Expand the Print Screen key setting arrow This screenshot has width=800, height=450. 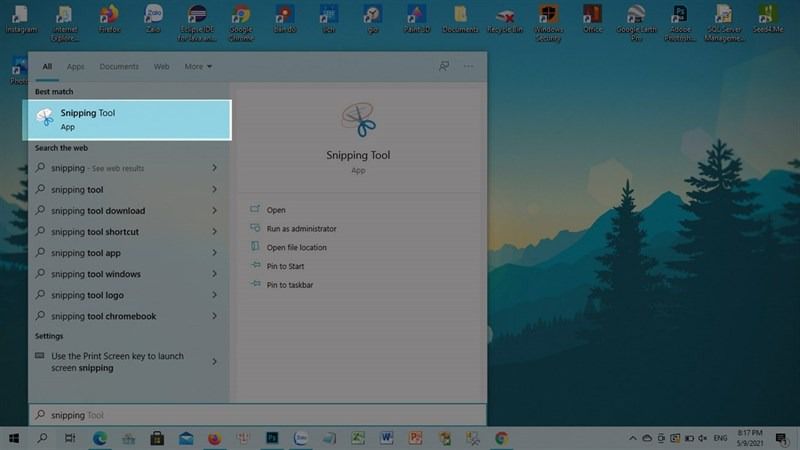point(214,362)
